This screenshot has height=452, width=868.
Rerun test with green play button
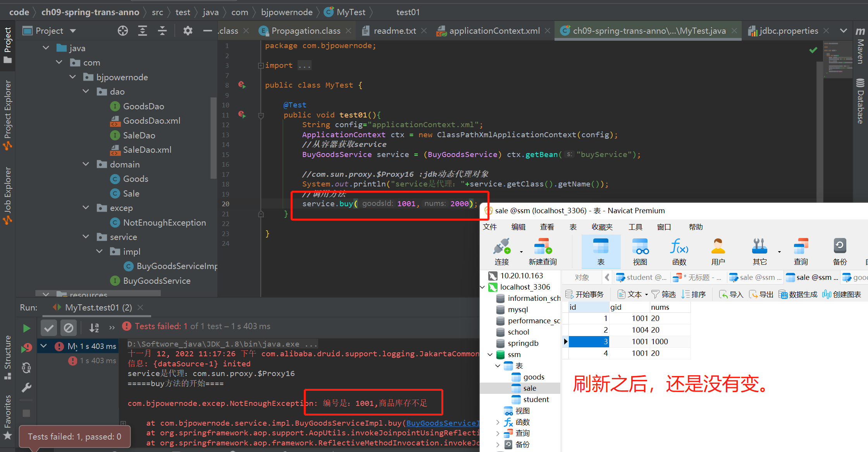[26, 328]
